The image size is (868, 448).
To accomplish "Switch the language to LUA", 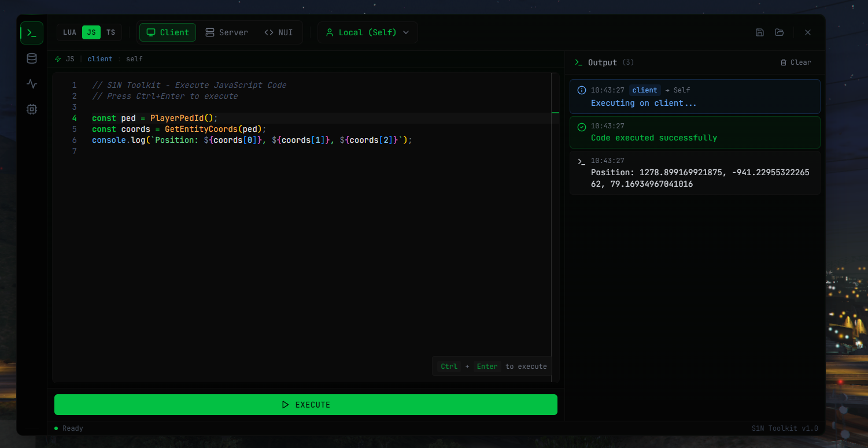I will tap(69, 32).
